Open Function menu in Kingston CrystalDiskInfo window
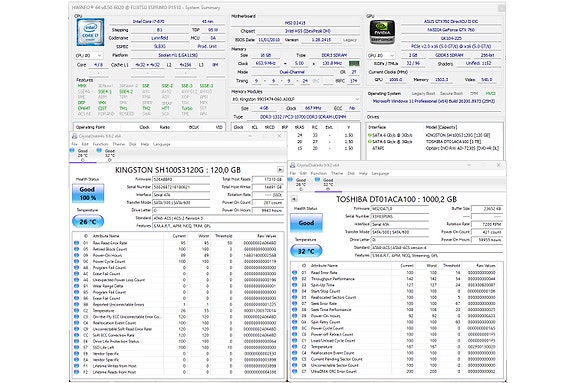This screenshot has height=383, width=575. tap(100, 144)
